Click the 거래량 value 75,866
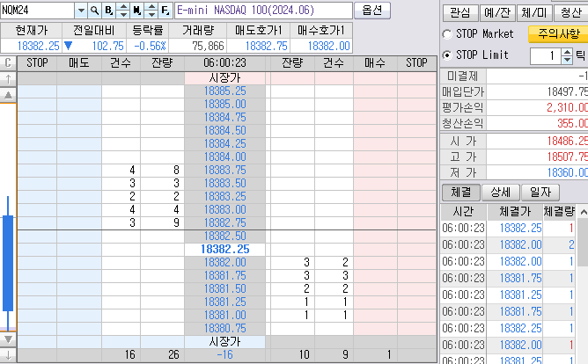The width and height of the screenshot is (588, 364). 198,46
